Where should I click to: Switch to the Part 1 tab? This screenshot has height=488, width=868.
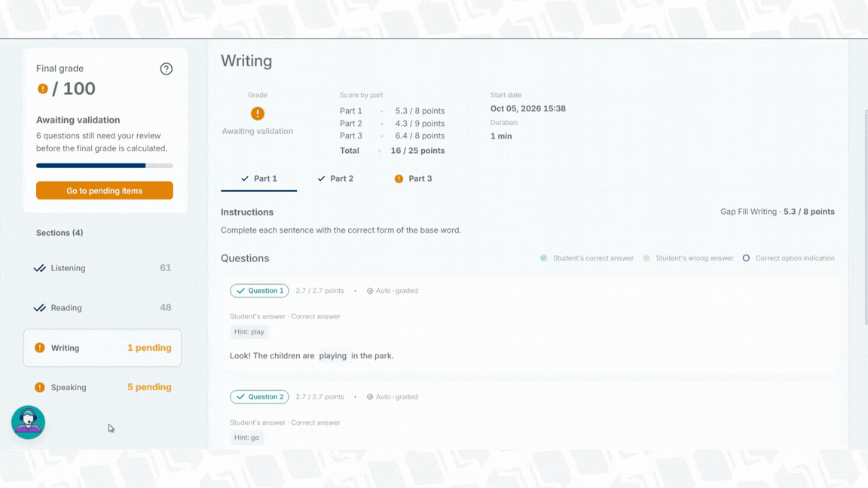tap(258, 178)
